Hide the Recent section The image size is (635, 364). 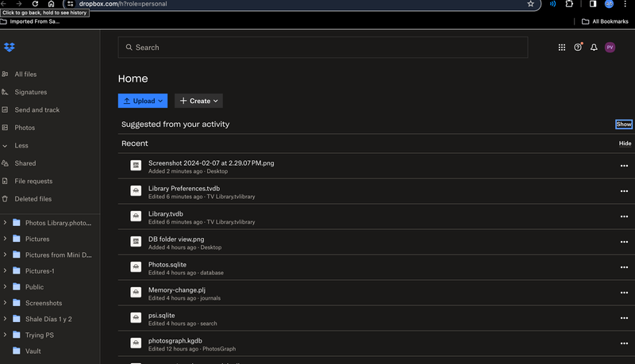pyautogui.click(x=625, y=144)
